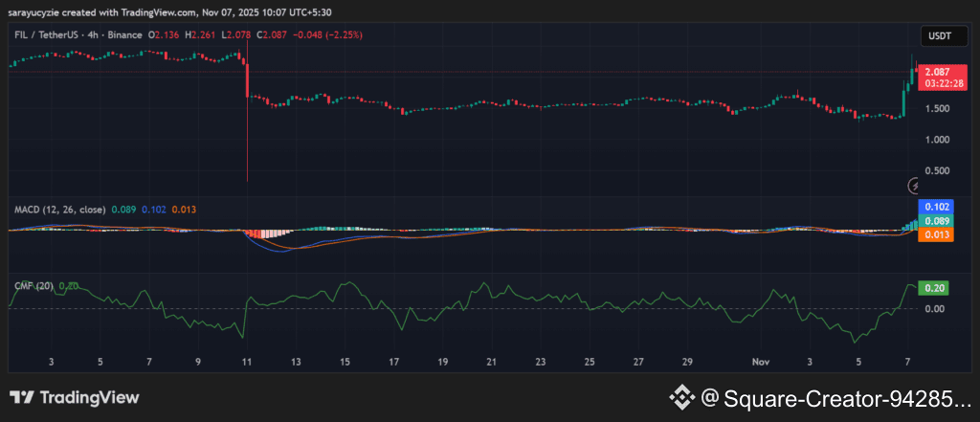Click the 1.500 price axis label
Viewport: 980px width, 422px height.
(x=938, y=108)
